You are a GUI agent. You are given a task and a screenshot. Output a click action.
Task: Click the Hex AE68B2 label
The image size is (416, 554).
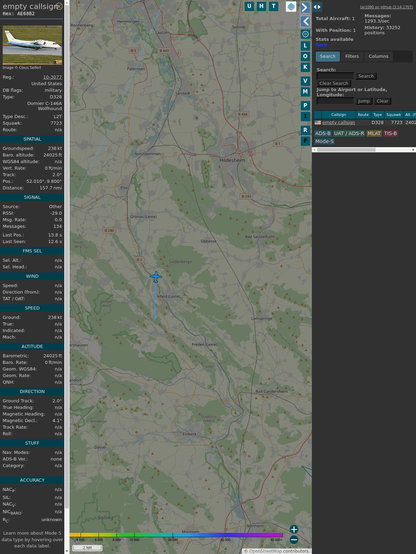click(18, 14)
